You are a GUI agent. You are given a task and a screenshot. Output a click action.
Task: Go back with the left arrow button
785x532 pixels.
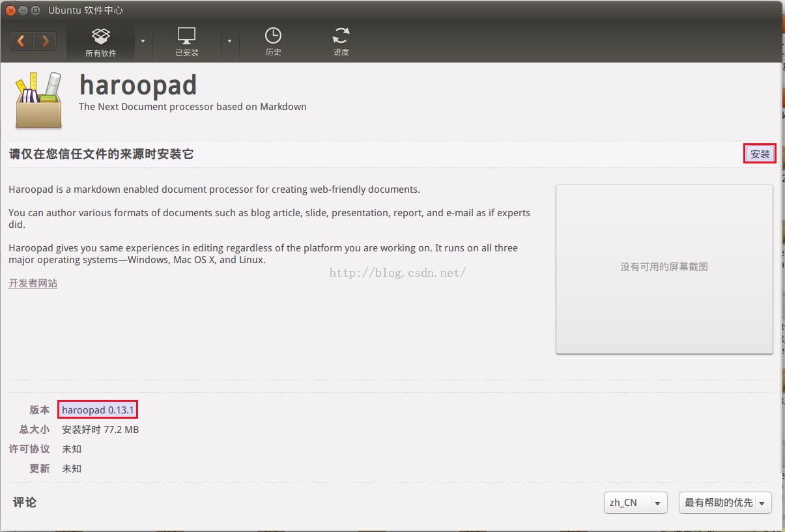[21, 41]
